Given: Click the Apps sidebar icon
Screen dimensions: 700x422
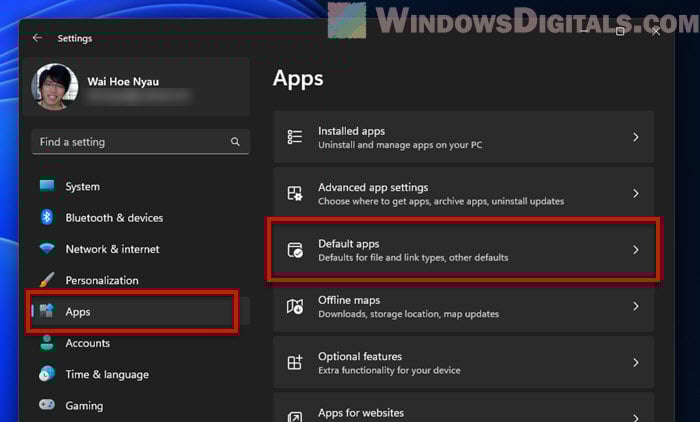Looking at the screenshot, I should click(47, 310).
